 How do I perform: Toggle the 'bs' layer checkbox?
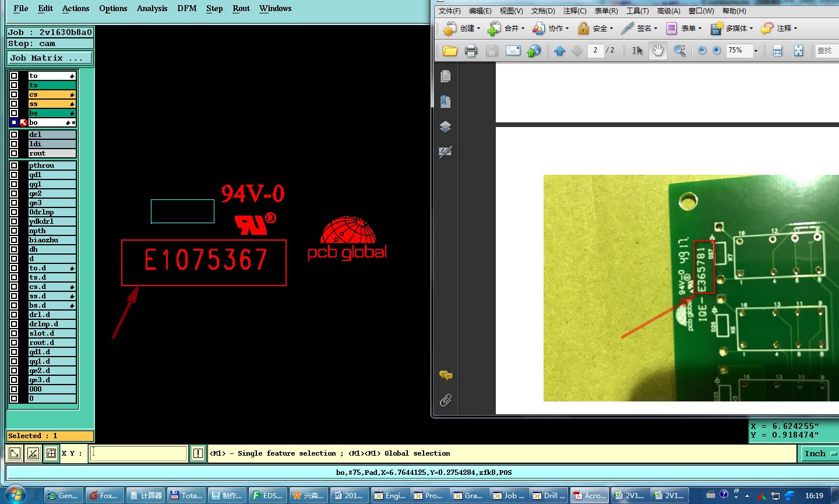tap(14, 113)
